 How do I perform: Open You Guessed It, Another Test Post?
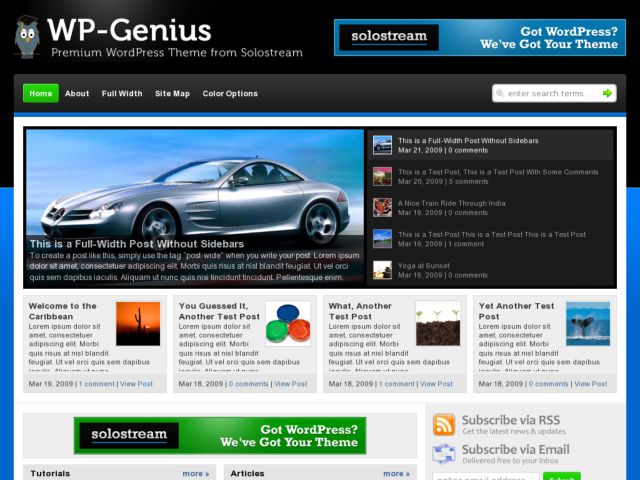[219, 311]
